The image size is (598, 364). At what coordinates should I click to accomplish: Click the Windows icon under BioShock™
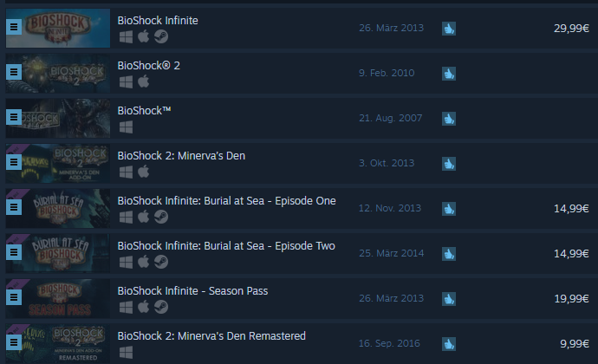(x=126, y=127)
